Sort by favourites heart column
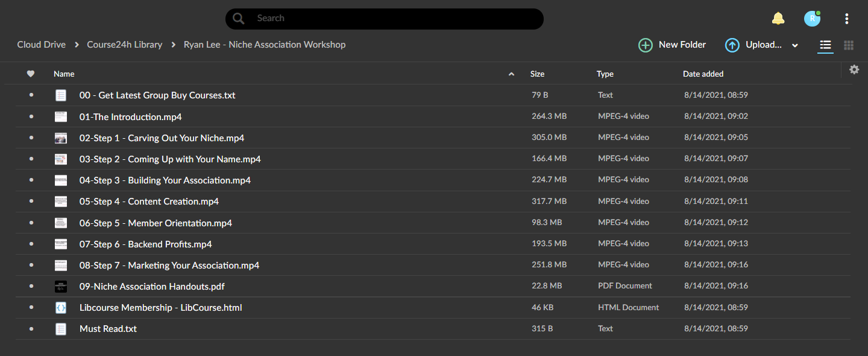The height and width of the screenshot is (356, 868). [x=31, y=74]
